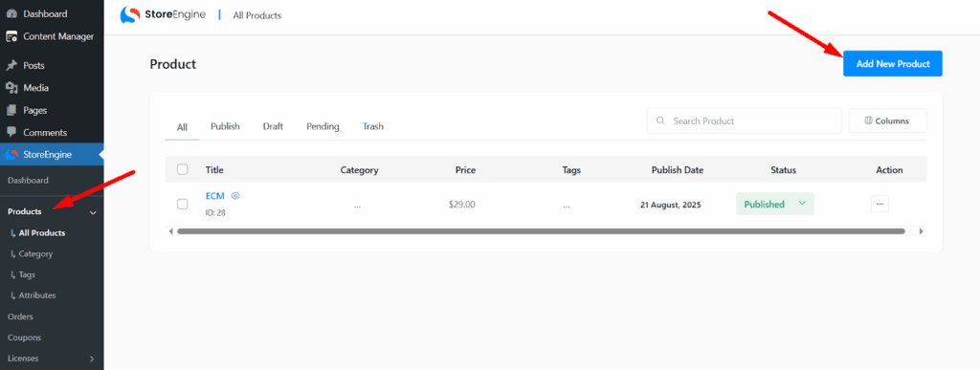The height and width of the screenshot is (370, 980).
Task: Switch to the Trash tab
Action: point(373,126)
